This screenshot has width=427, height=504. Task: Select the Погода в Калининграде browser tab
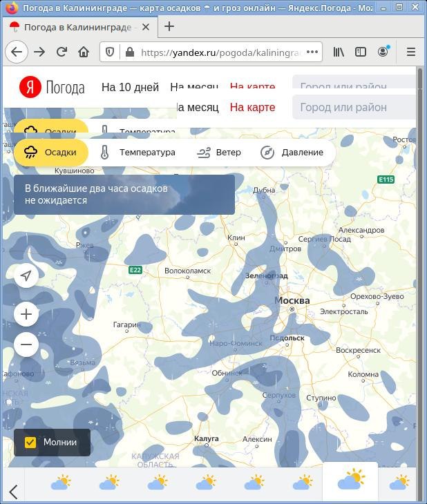coord(79,28)
